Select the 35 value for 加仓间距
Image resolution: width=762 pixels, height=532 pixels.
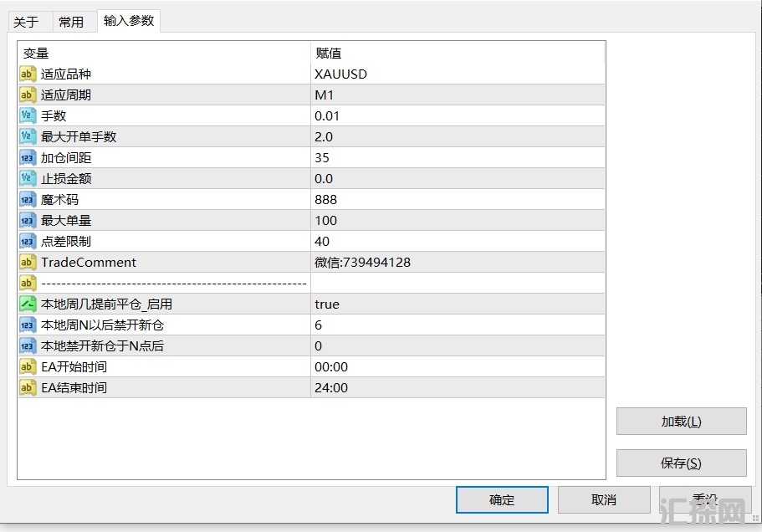pyautogui.click(x=458, y=157)
